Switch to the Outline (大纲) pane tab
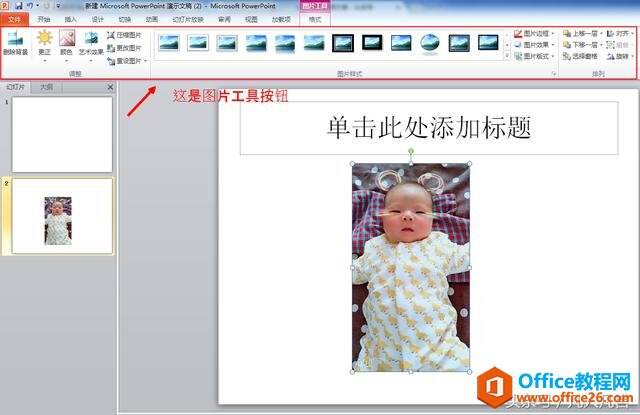 tap(47, 87)
